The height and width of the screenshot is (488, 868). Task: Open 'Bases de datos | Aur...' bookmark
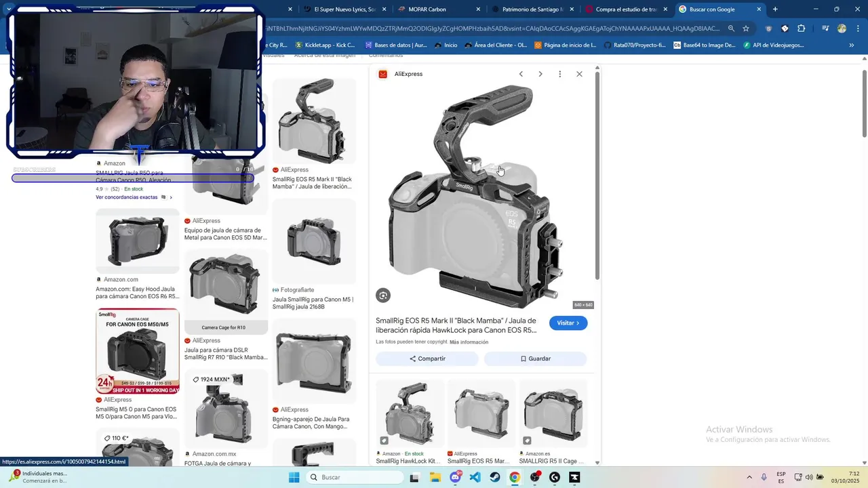[396, 45]
